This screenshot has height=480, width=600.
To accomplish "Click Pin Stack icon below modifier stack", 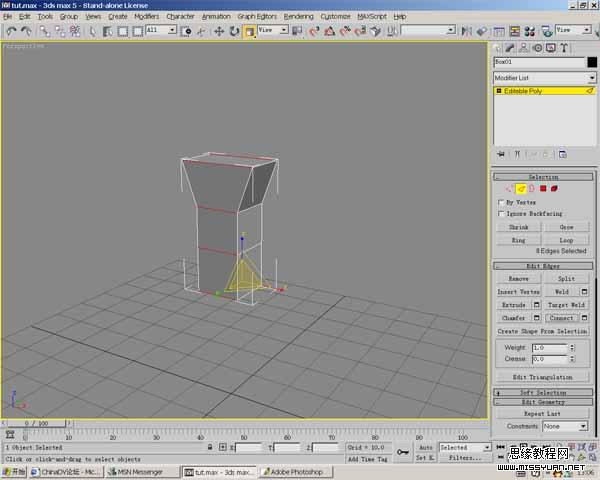I will (x=501, y=155).
